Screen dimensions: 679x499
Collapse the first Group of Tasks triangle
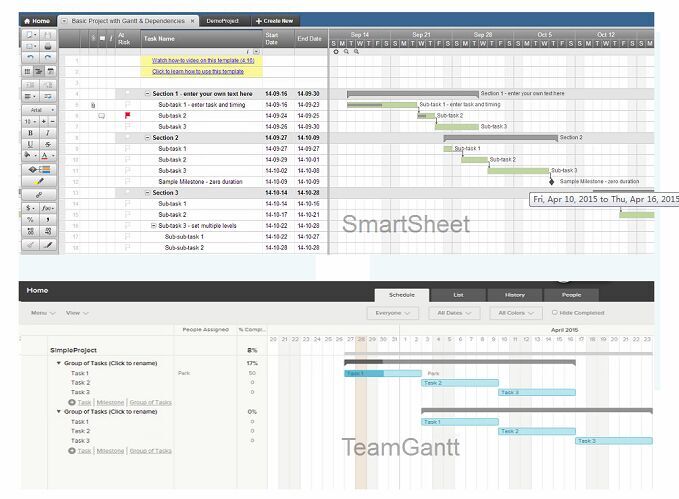[x=58, y=363]
